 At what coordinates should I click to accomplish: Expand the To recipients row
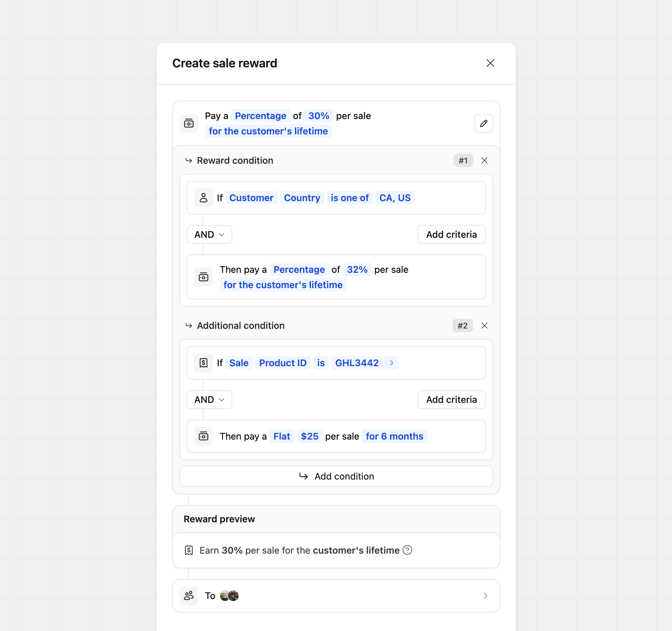coord(485,596)
